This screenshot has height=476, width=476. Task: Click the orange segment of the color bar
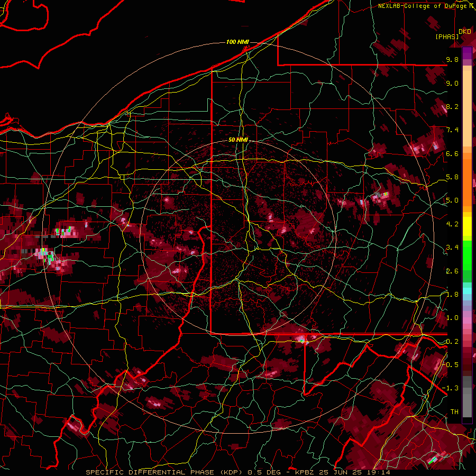pos(467,180)
